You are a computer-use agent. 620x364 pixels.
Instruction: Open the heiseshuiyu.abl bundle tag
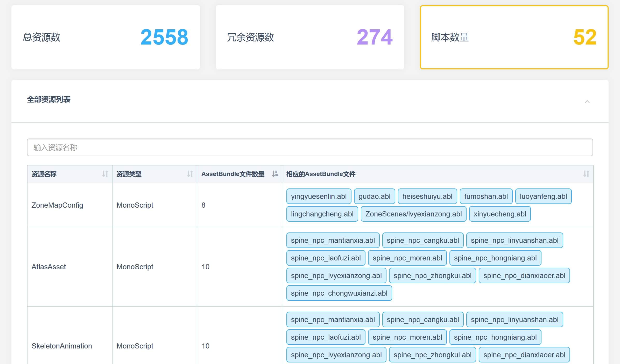coord(427,196)
